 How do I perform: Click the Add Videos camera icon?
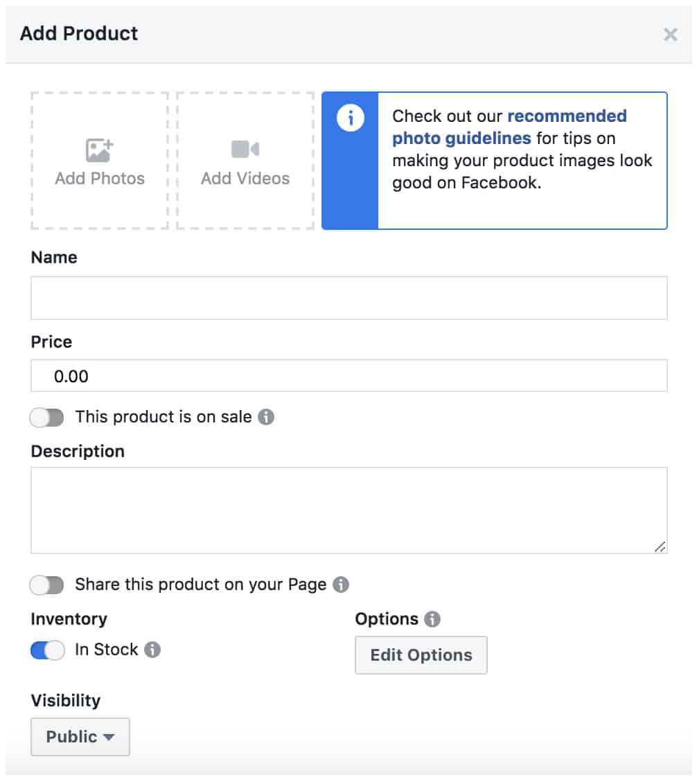(x=245, y=150)
